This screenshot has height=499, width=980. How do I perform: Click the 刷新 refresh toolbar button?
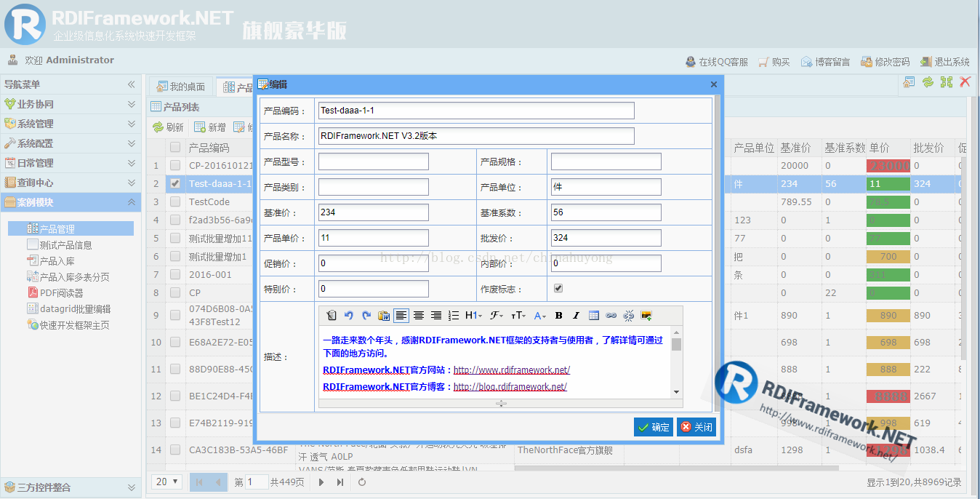pyautogui.click(x=168, y=127)
